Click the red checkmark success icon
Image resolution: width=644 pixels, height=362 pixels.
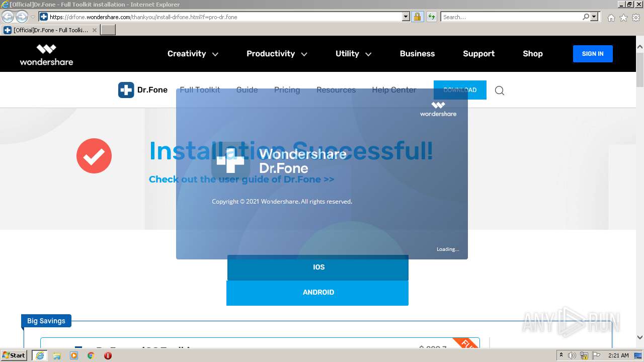click(x=94, y=156)
